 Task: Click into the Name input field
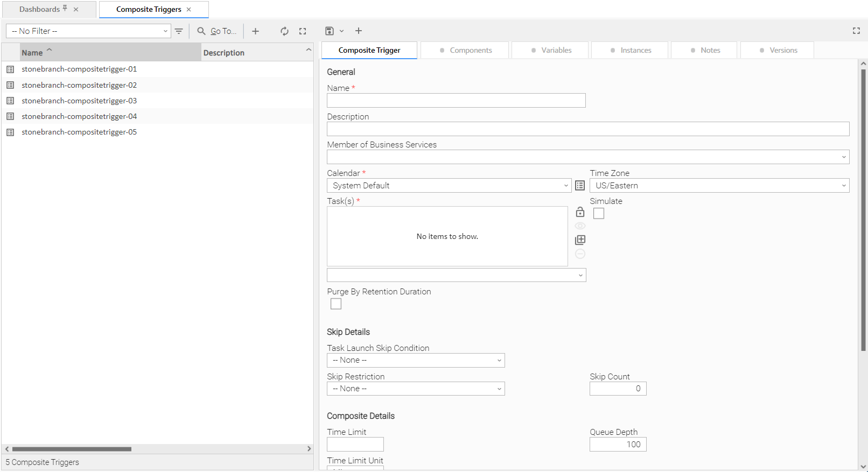point(456,101)
